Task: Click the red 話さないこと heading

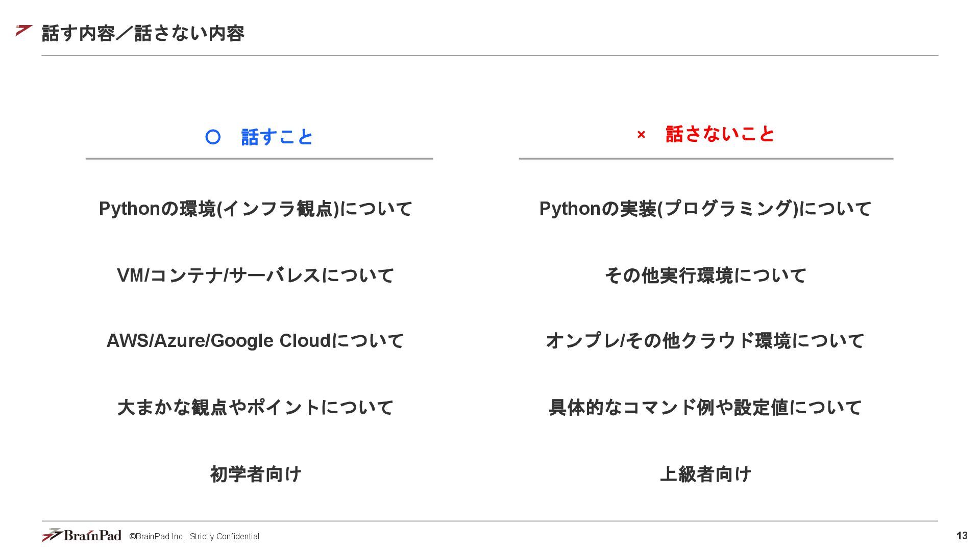Action: pos(720,134)
